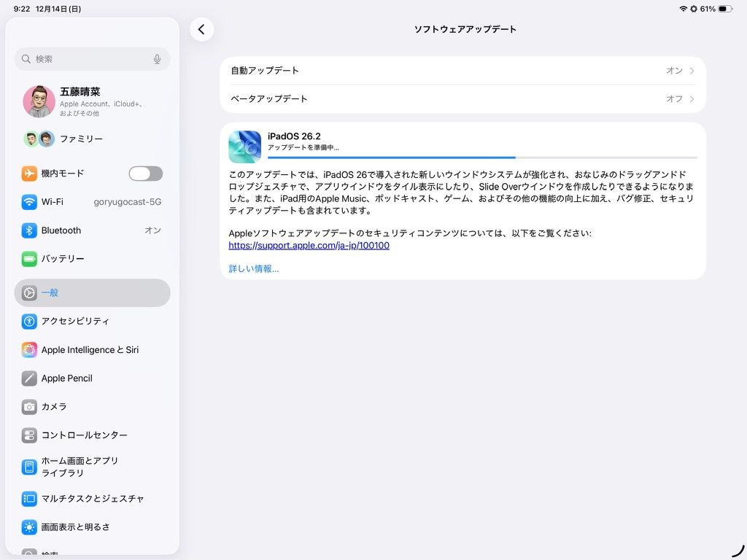The image size is (747, 560).
Task: Toggle the airplane mode switch
Action: coord(146,174)
